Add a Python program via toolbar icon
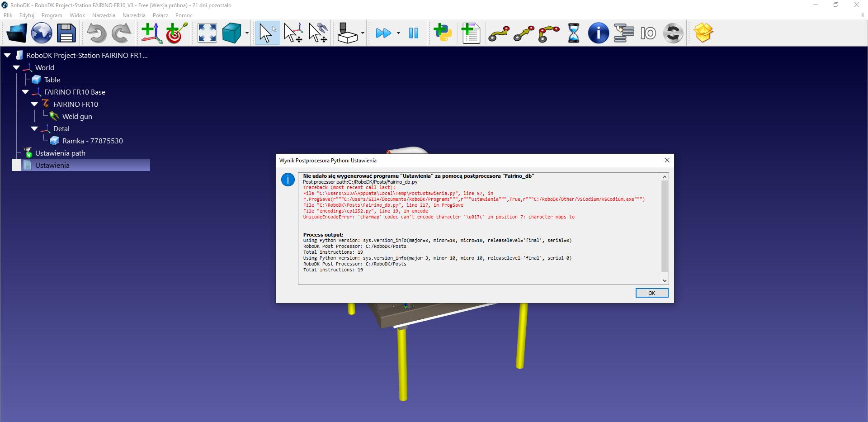This screenshot has width=868, height=422. [443, 33]
